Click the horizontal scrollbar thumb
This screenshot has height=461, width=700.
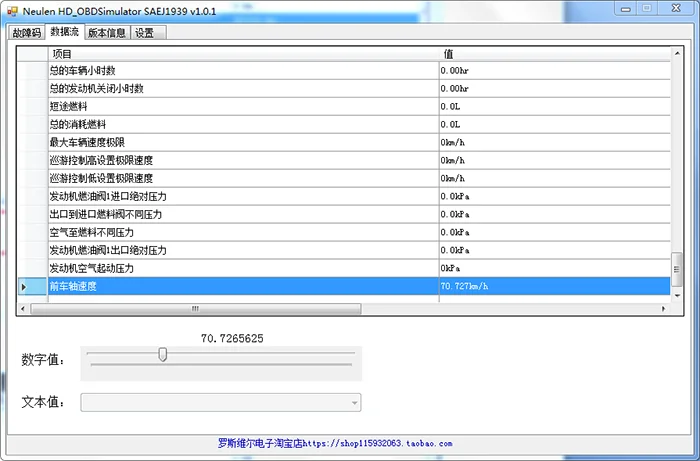click(x=196, y=308)
